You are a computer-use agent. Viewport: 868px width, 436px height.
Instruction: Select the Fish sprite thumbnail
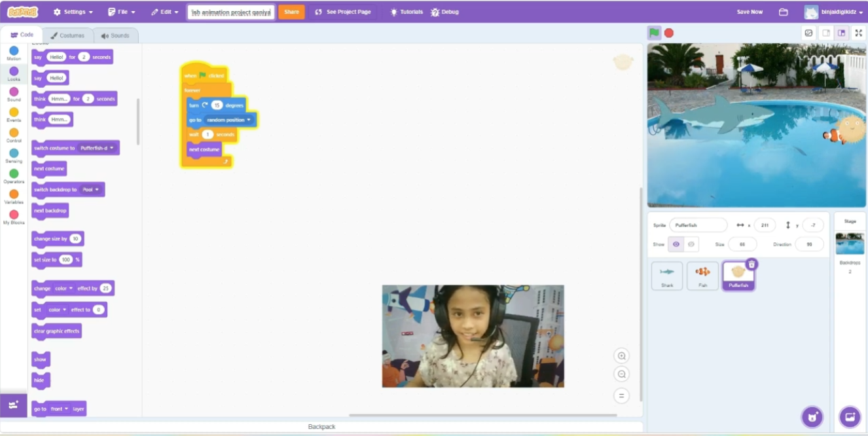tap(702, 276)
